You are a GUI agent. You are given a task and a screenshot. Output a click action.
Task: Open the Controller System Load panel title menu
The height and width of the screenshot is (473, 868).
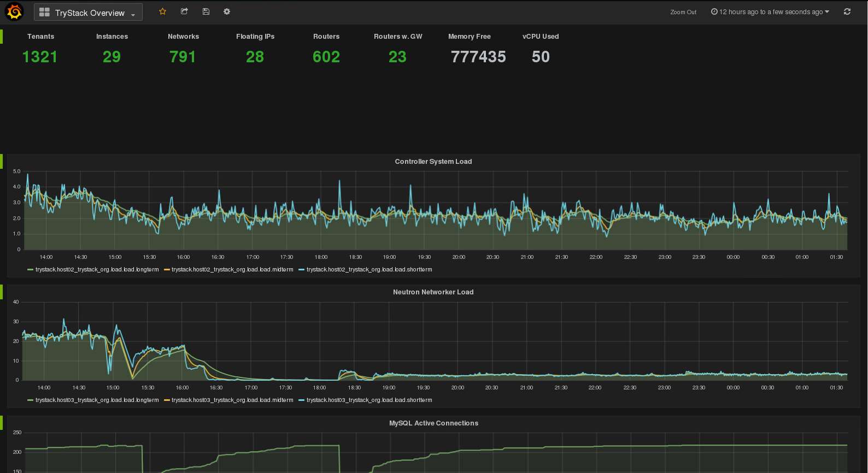click(x=433, y=162)
